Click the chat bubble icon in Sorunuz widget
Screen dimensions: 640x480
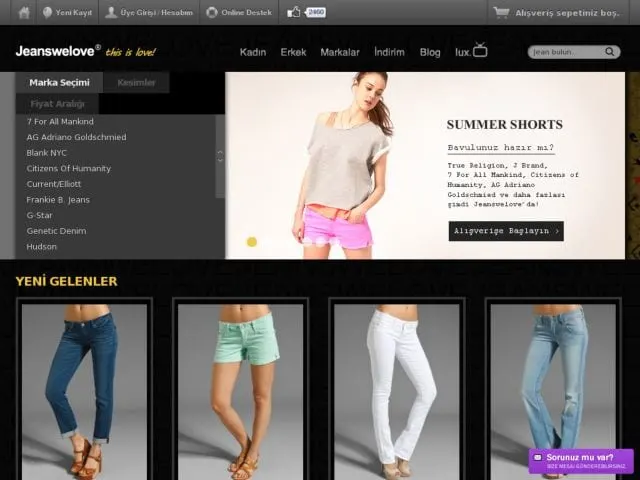pyautogui.click(x=538, y=458)
